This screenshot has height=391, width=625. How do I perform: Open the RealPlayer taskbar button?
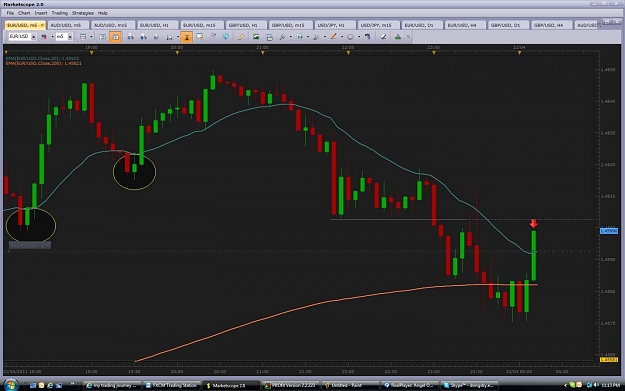[409, 385]
